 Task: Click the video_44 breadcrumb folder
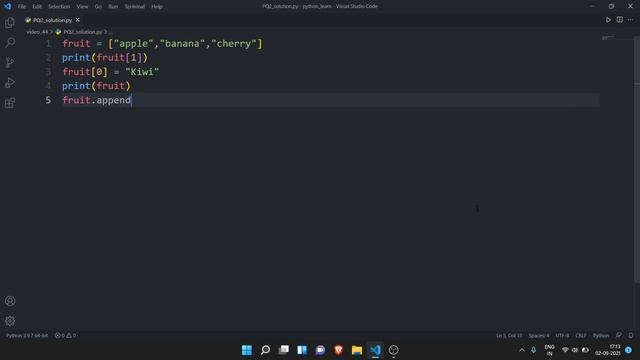pos(37,32)
